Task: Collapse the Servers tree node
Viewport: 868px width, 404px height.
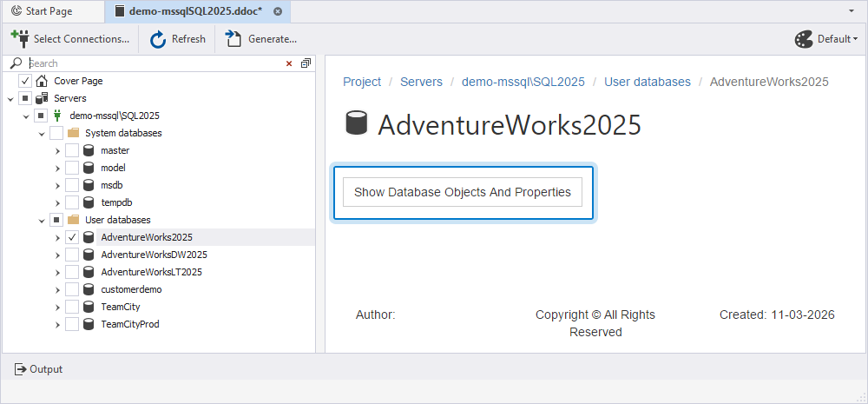Action: pyautogui.click(x=10, y=99)
